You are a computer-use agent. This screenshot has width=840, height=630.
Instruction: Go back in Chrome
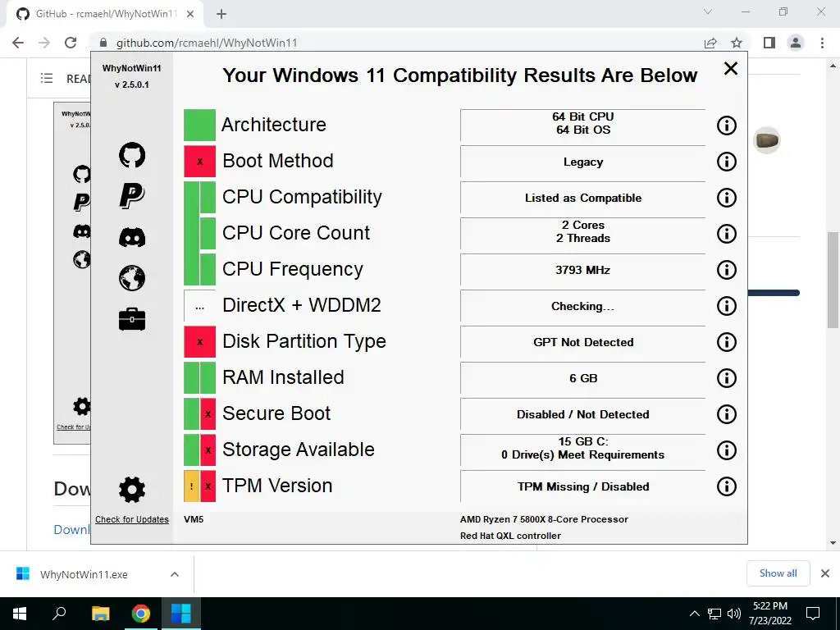[x=18, y=43]
